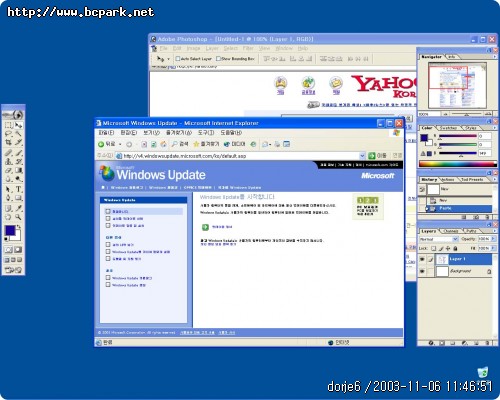The image size is (500, 400).
Task: Click the IE Back button
Action: 107,144
